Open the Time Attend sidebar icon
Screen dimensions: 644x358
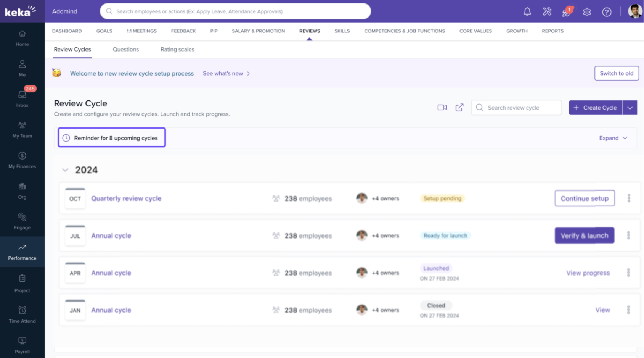(x=22, y=314)
